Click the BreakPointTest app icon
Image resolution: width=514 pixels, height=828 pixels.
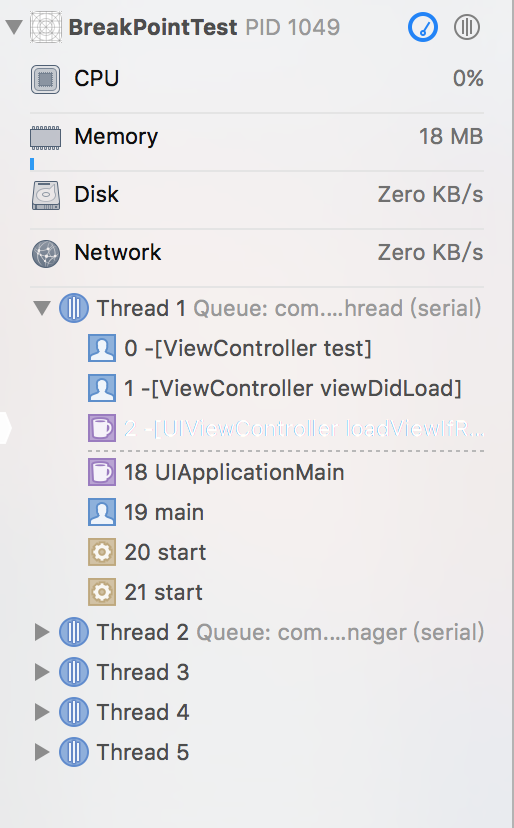(x=46, y=27)
